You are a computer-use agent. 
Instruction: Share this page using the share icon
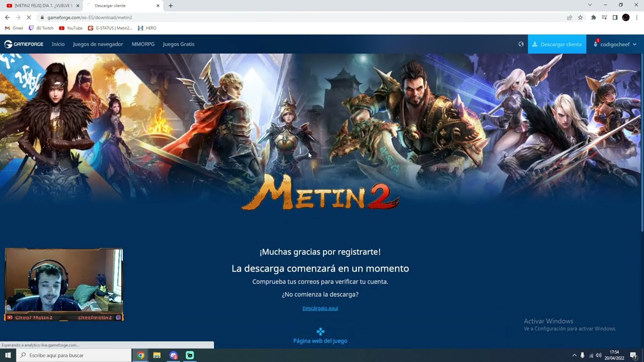pos(570,17)
